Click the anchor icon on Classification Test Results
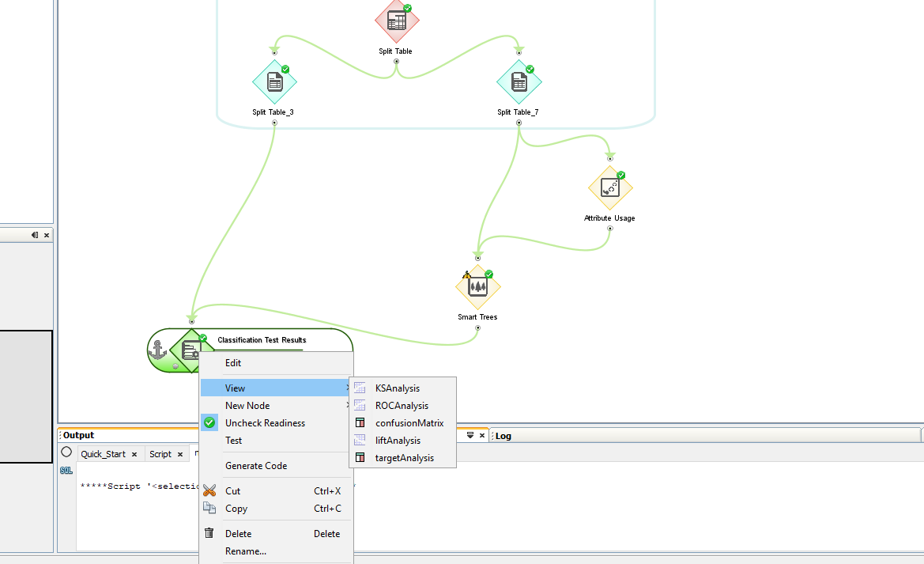 click(158, 350)
